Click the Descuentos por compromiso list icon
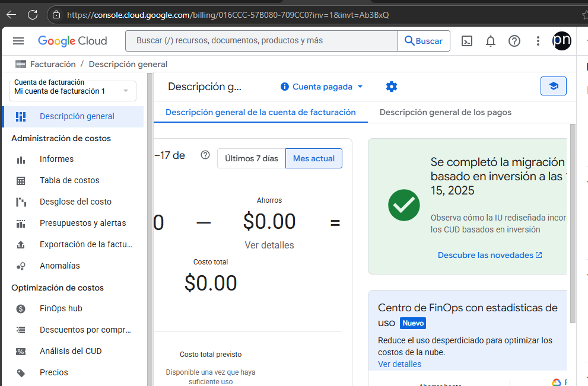The image size is (588, 386). pos(21,330)
